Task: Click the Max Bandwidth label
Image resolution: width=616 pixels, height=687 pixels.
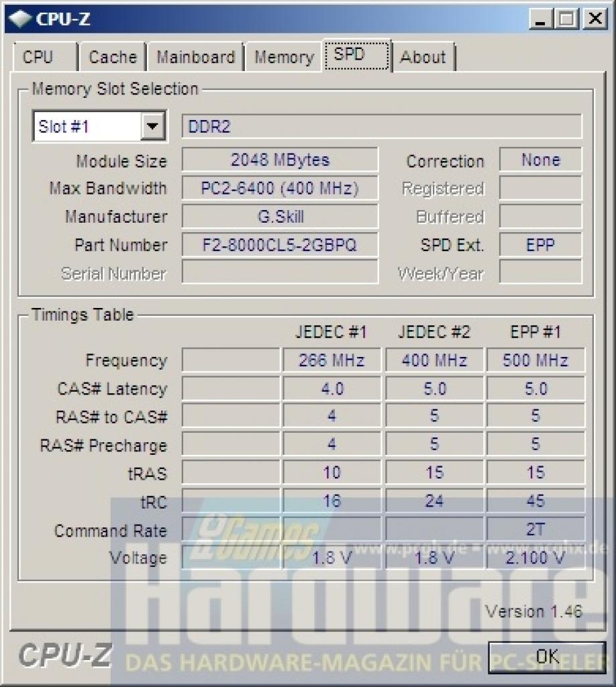Action: coord(108,189)
